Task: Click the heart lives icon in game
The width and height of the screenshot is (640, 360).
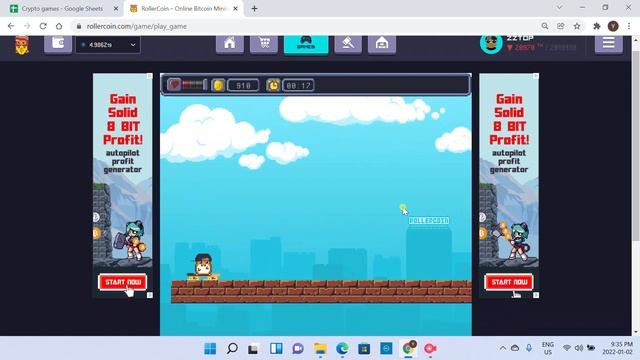Action: (x=174, y=85)
